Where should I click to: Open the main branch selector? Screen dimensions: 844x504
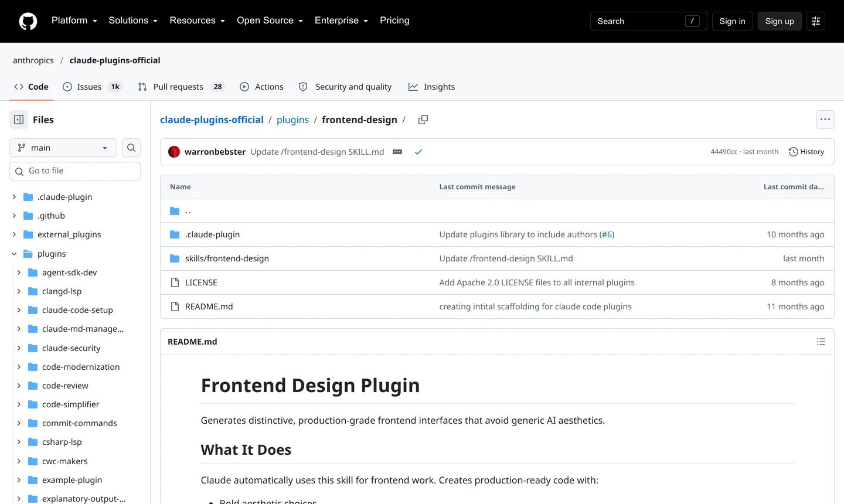pos(63,148)
